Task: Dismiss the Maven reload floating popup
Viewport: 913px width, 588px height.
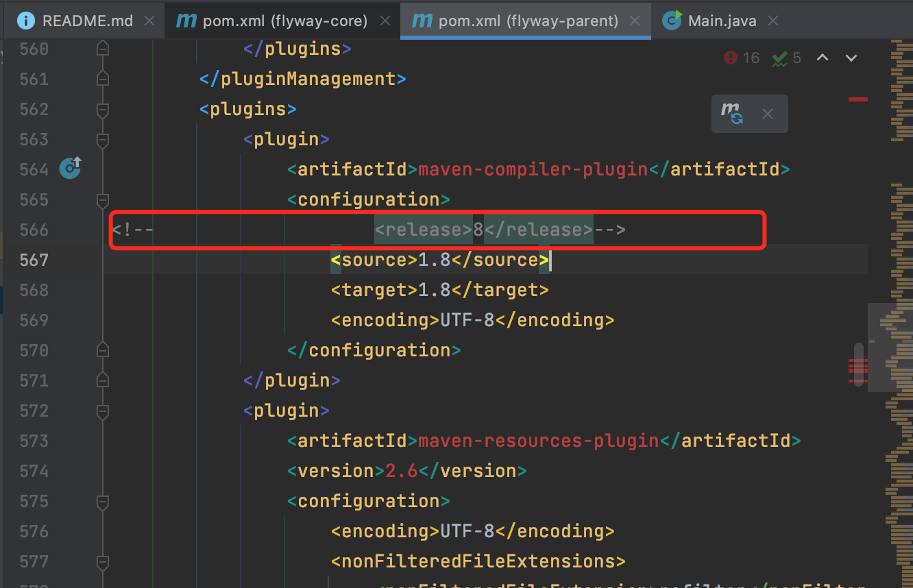Action: point(768,114)
